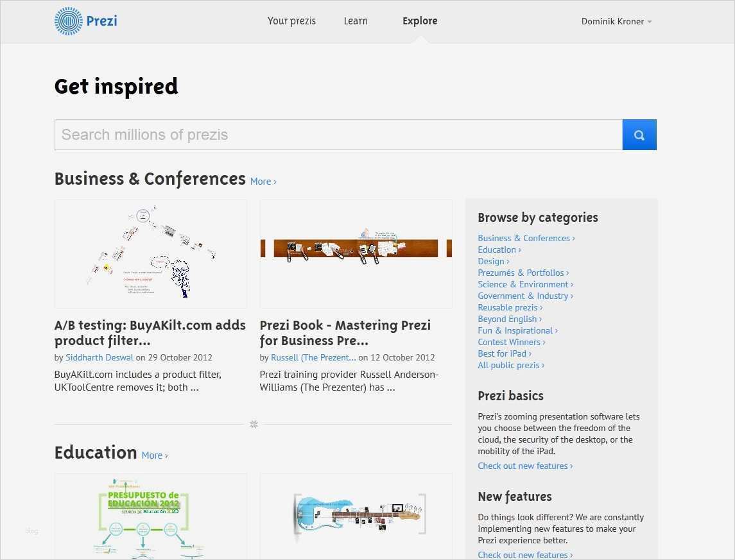735x560 pixels.
Task: Check out new features under Prezi basics
Action: pyautogui.click(x=524, y=466)
